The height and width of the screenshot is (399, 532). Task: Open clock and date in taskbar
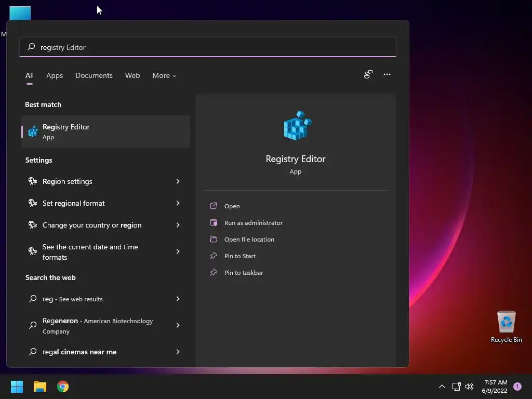495,387
